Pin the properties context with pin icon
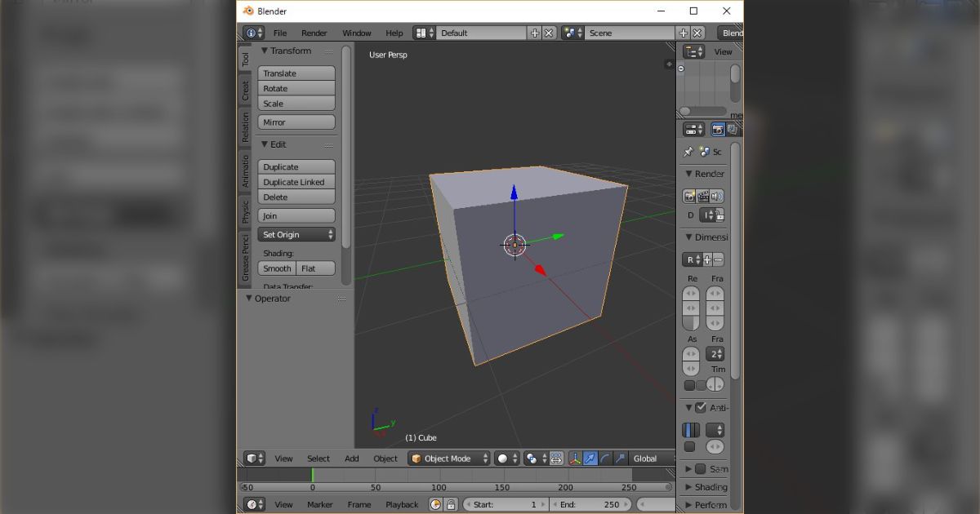The image size is (980, 514). pos(688,151)
